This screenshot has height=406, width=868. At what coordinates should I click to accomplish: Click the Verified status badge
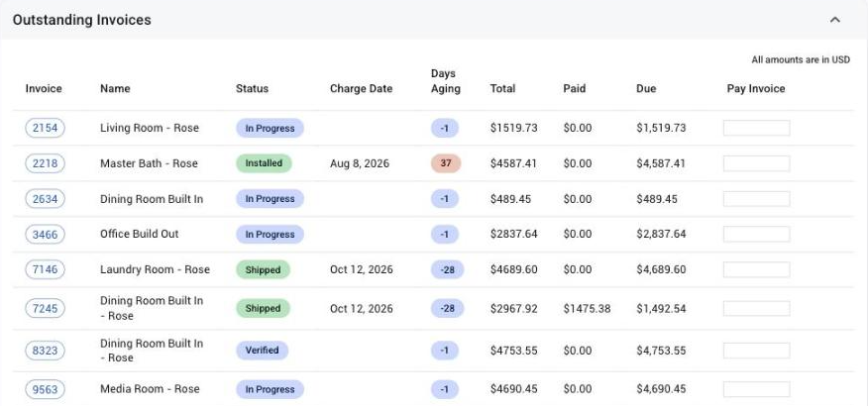(263, 351)
